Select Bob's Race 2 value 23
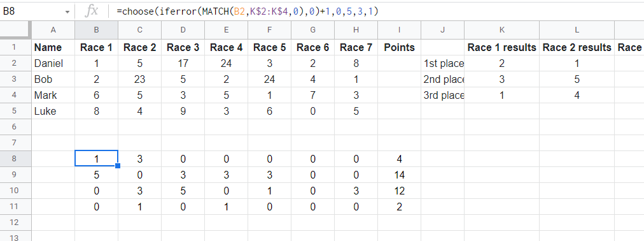 [x=139, y=79]
